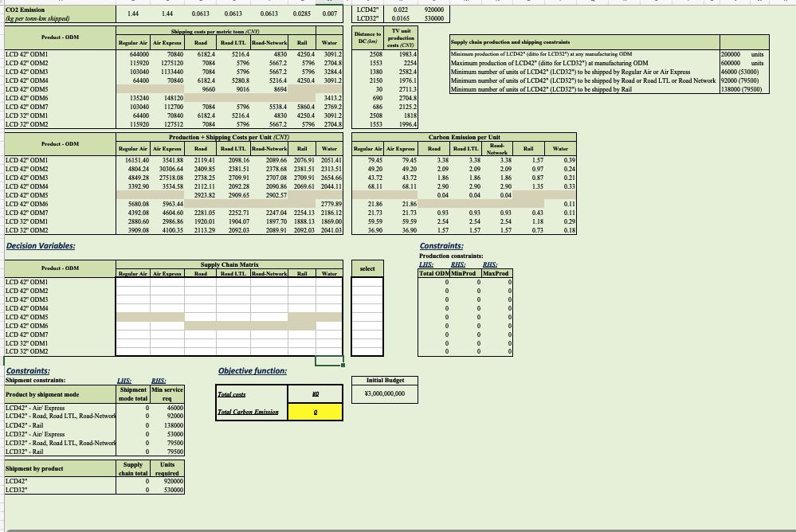
Task: Select the LCD32" - Rail shipment mode total cell
Action: click(x=134, y=452)
